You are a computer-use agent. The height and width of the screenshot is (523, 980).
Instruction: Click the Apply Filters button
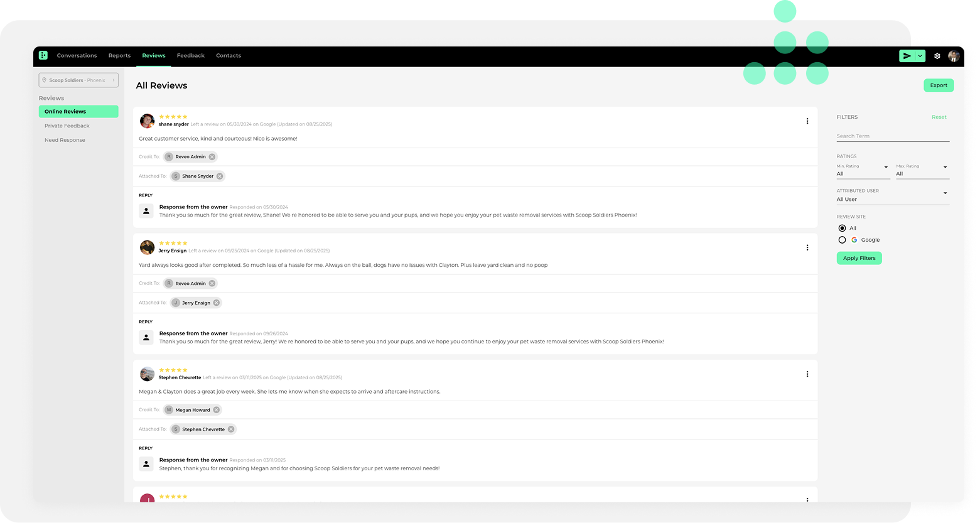click(x=859, y=258)
